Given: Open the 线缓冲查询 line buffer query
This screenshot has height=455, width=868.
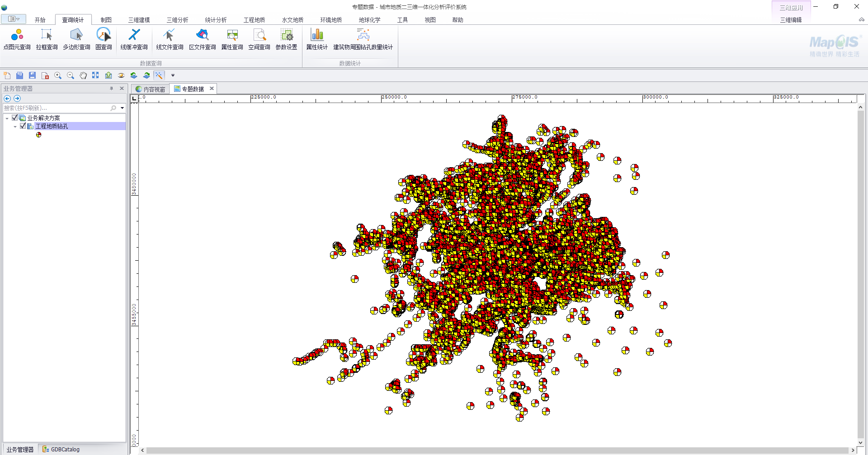Looking at the screenshot, I should click(x=134, y=39).
